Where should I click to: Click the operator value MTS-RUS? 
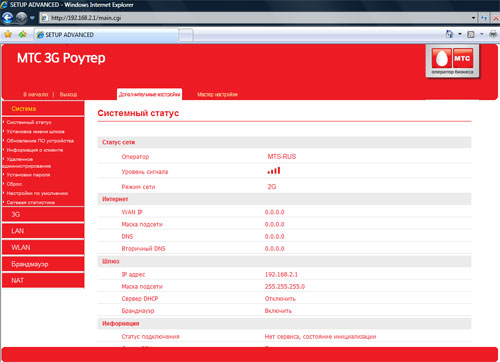click(282, 156)
